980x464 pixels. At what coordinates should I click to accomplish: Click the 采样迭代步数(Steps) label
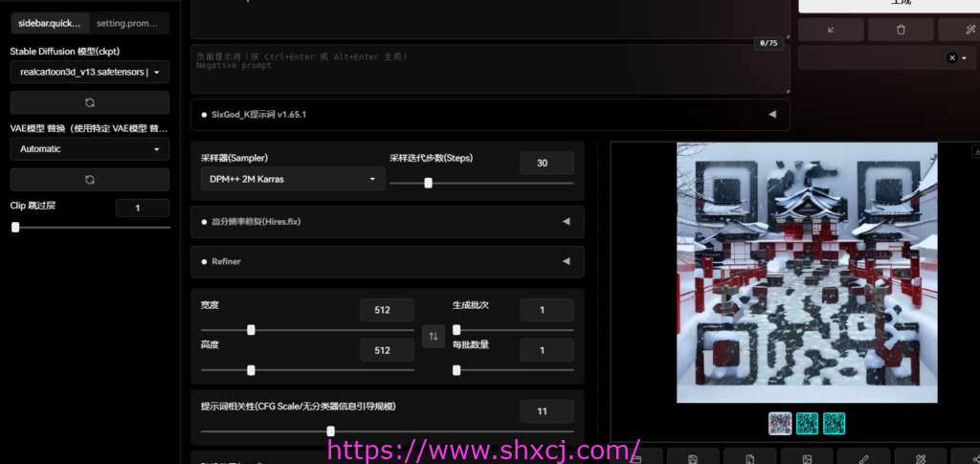(432, 158)
